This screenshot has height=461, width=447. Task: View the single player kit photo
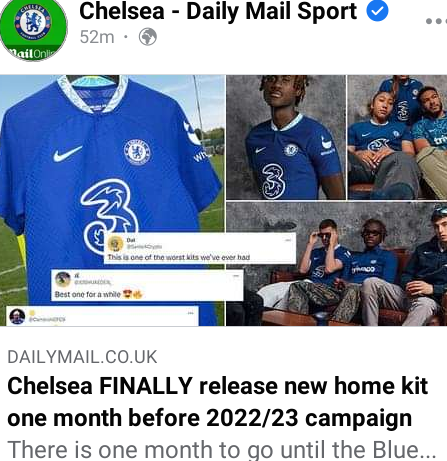[x=286, y=137]
